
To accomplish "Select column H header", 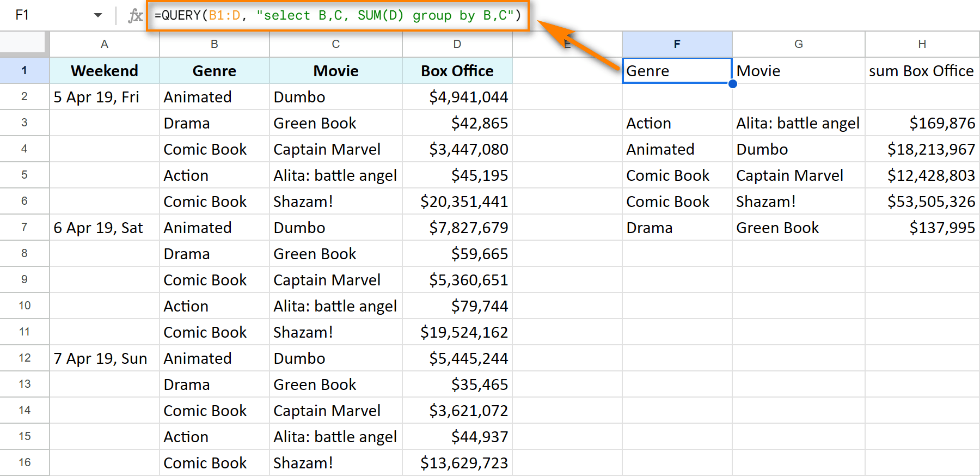I will click(x=922, y=44).
